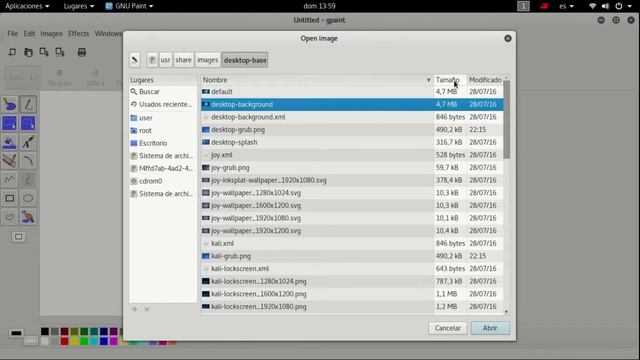Click the file list vertical scrollbar
This screenshot has height=360, width=640.
pos(507,119)
